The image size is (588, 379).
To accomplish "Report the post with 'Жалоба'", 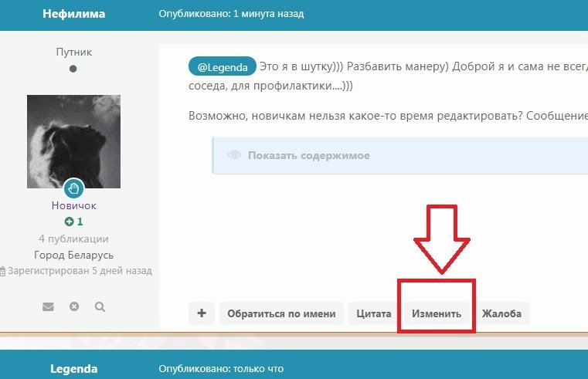I will pyautogui.click(x=501, y=313).
